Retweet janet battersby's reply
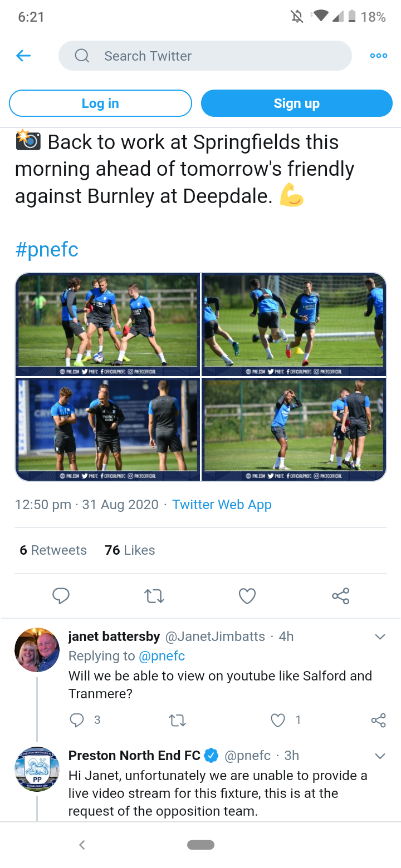The image size is (401, 868). pos(177,721)
